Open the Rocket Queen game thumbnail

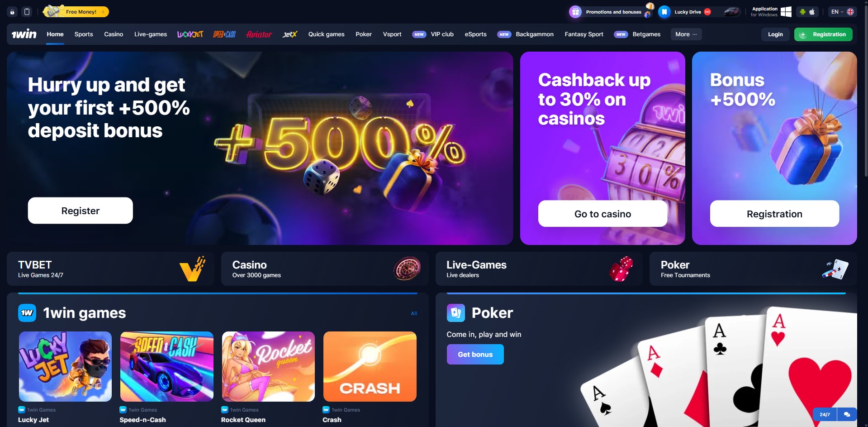(268, 367)
